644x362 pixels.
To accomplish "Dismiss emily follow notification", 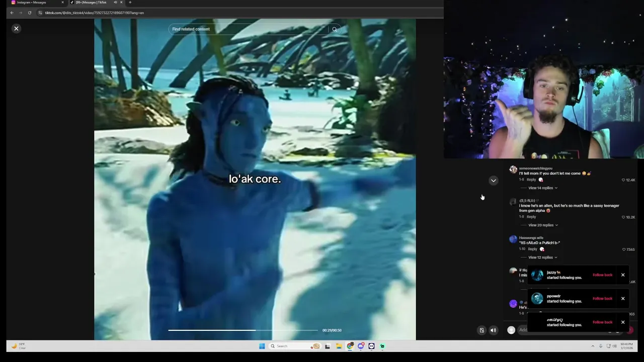I will click(x=623, y=322).
